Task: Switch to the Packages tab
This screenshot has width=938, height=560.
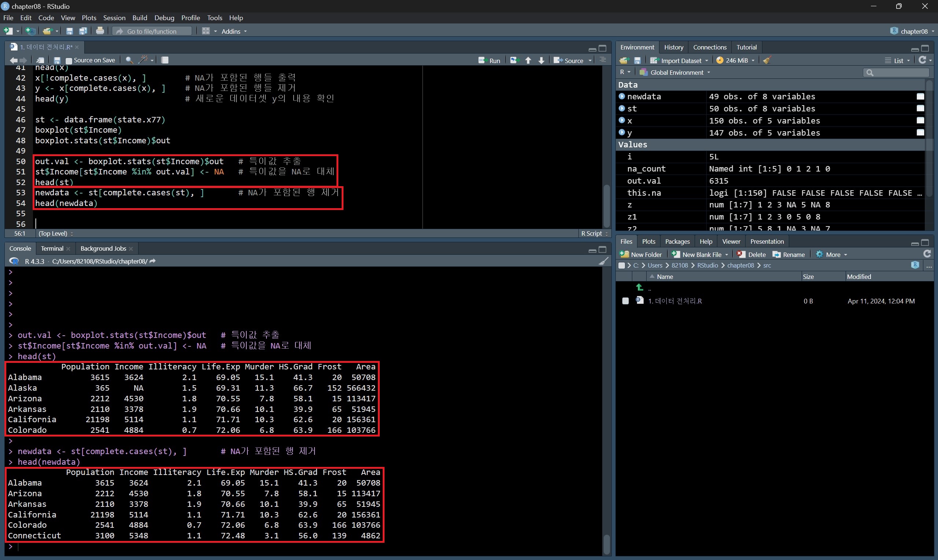Action: pyautogui.click(x=677, y=242)
